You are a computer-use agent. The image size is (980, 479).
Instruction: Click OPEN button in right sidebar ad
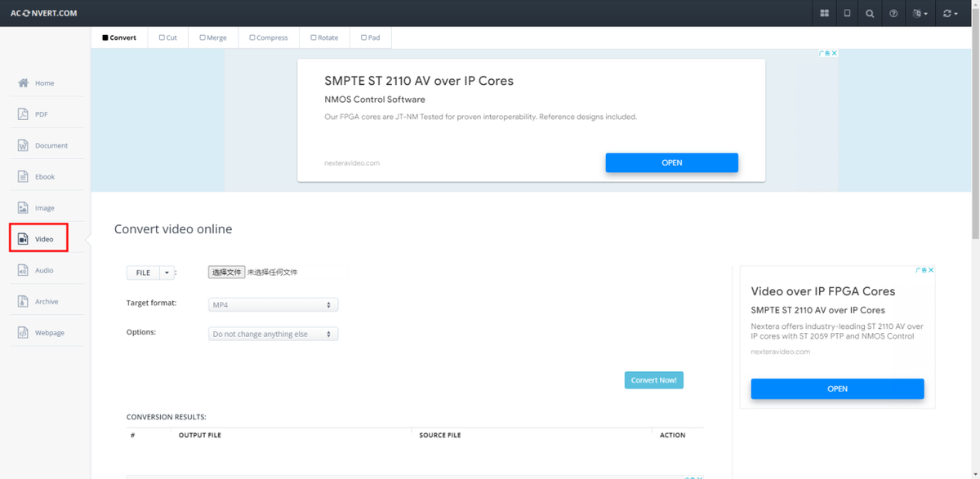click(837, 388)
